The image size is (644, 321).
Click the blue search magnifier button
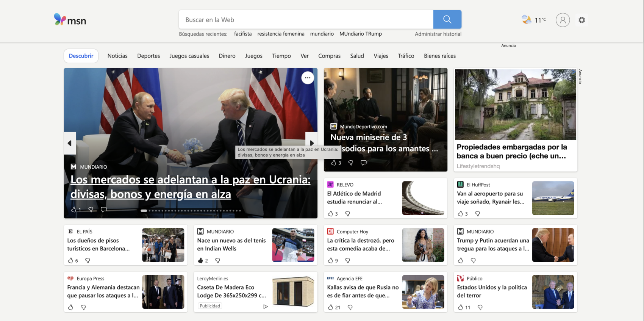click(x=447, y=19)
